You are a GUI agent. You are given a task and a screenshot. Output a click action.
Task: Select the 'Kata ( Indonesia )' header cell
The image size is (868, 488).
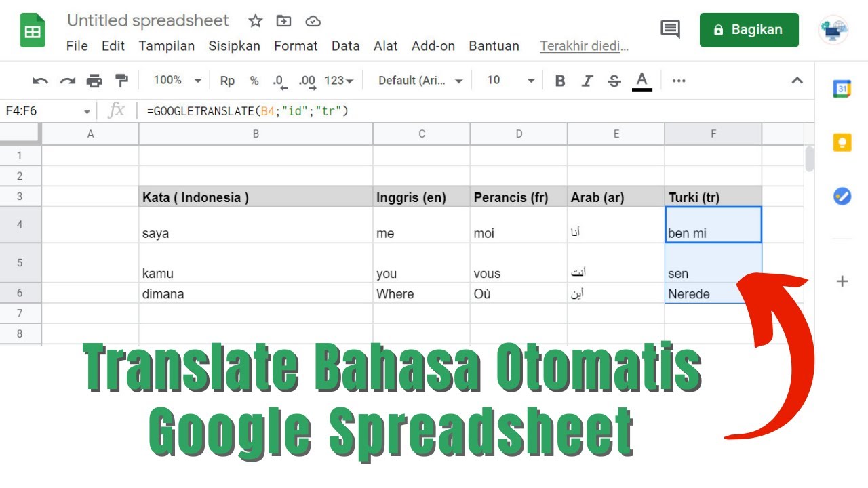point(256,197)
